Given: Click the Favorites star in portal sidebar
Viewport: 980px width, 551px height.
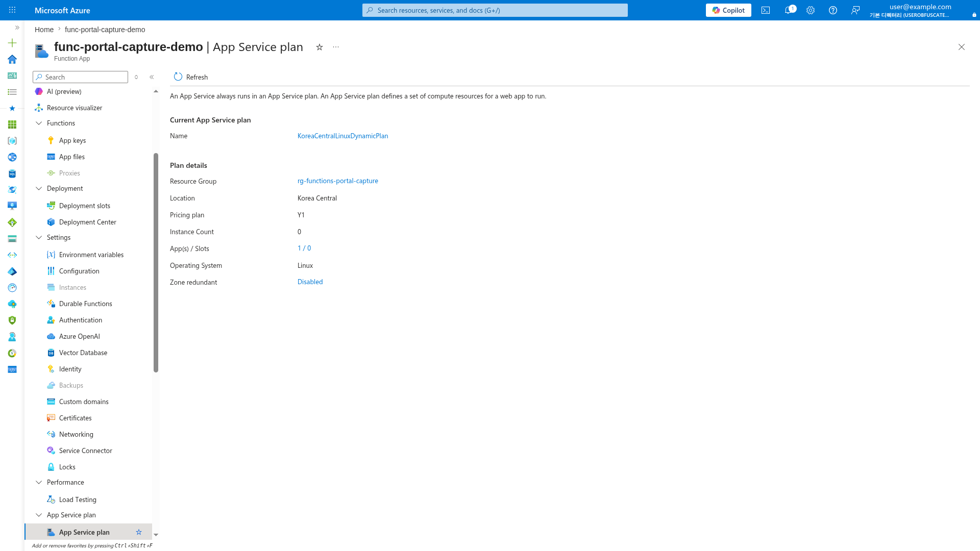Looking at the screenshot, I should coord(12,108).
